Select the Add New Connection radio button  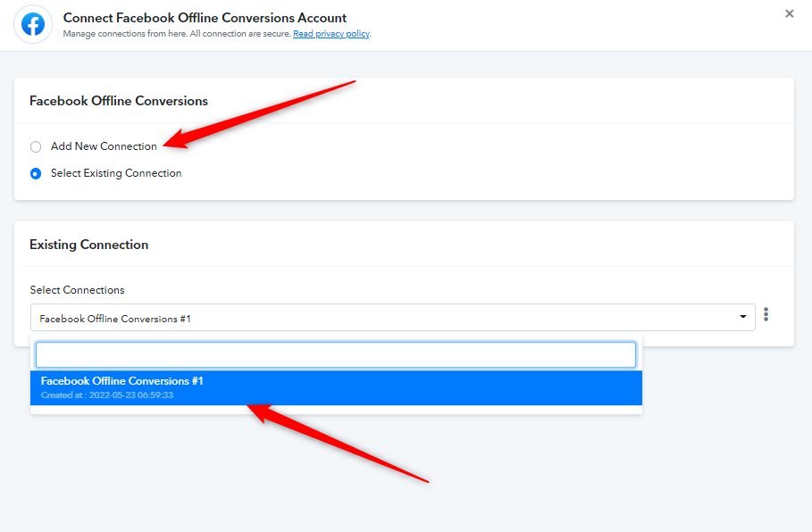36,147
